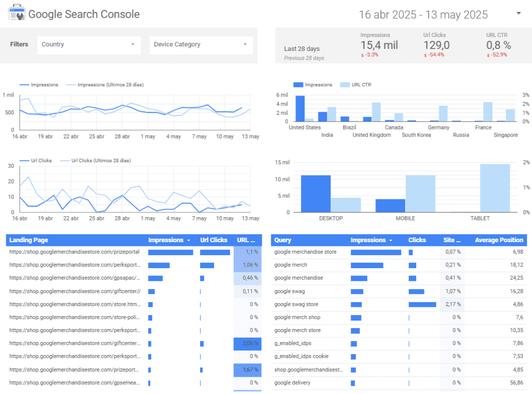Click the Filters label
The width and height of the screenshot is (532, 394).
click(19, 44)
